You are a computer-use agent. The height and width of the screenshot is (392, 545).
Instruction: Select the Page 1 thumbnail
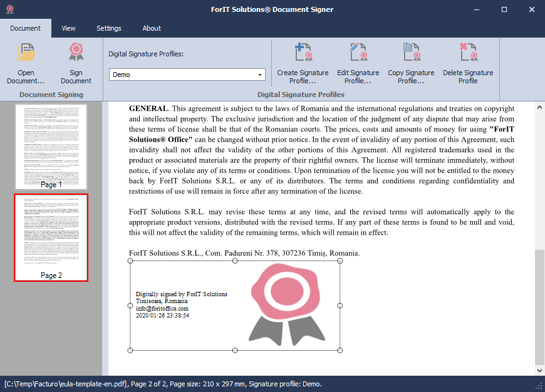pos(51,147)
